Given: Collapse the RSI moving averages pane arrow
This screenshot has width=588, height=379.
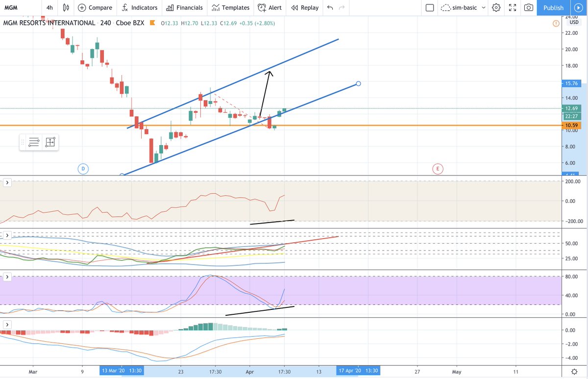Looking at the screenshot, I should tap(7, 236).
